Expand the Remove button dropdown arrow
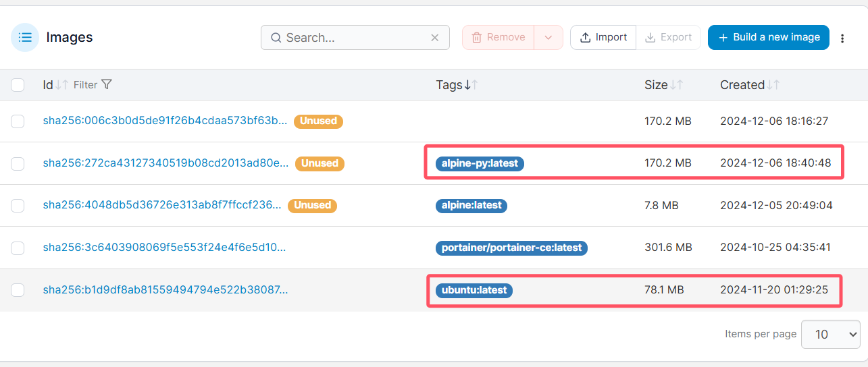The width and height of the screenshot is (868, 367). [548, 38]
